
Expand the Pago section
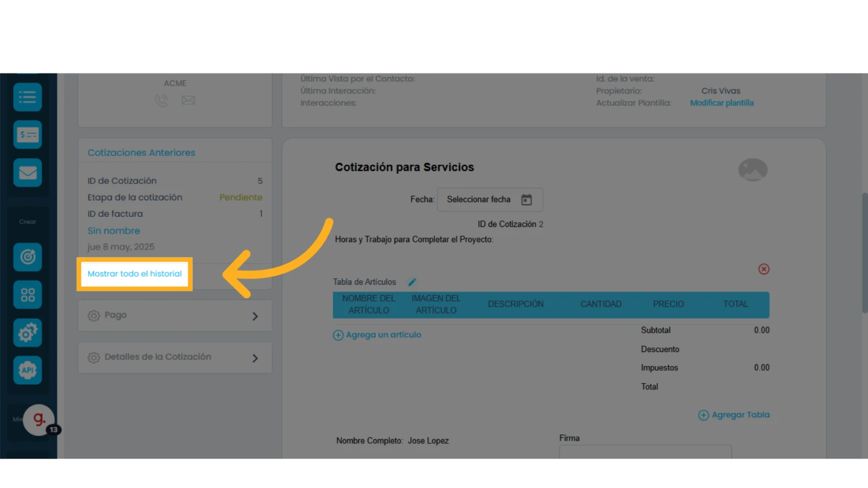pos(175,316)
